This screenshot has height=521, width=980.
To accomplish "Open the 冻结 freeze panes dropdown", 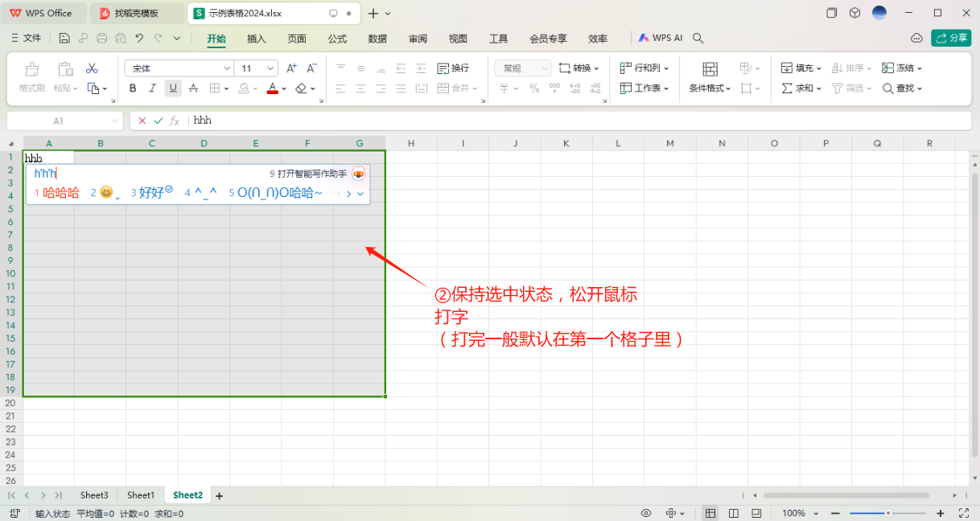I will tap(903, 68).
